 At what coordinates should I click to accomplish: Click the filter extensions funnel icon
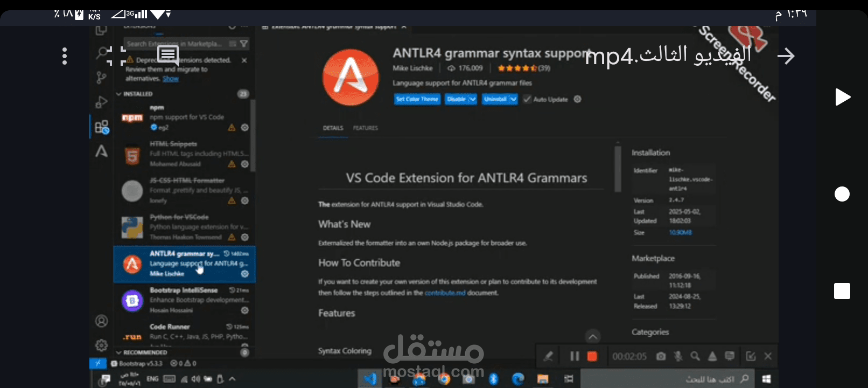[x=244, y=44]
